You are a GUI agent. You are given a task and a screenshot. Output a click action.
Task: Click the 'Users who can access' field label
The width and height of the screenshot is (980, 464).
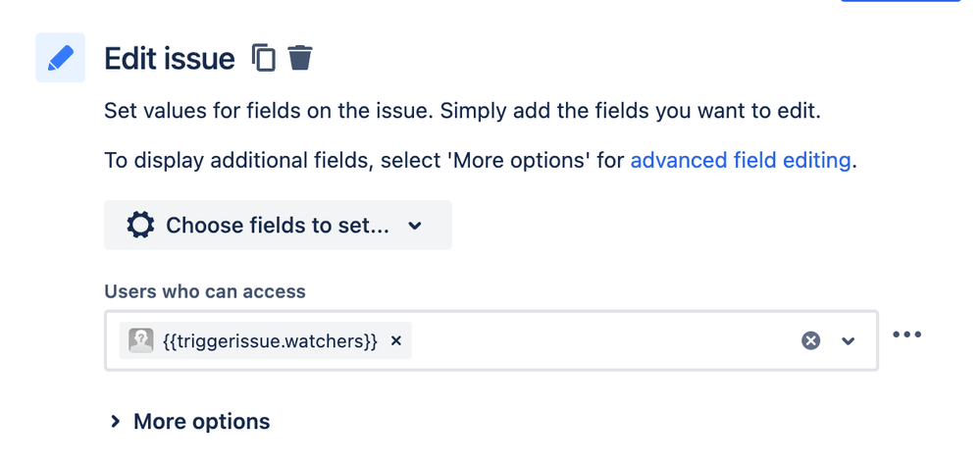click(205, 292)
